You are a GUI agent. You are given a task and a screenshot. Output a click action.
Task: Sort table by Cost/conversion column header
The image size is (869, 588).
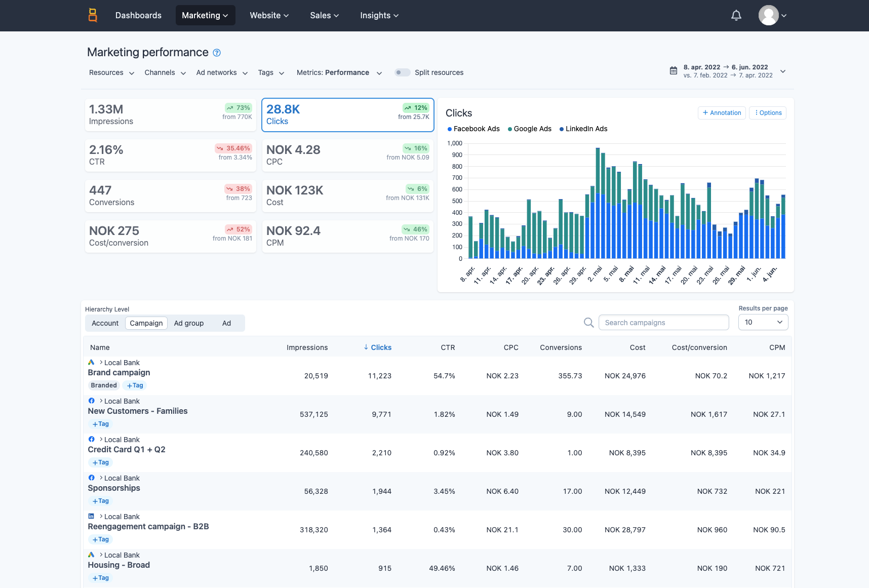pyautogui.click(x=699, y=347)
